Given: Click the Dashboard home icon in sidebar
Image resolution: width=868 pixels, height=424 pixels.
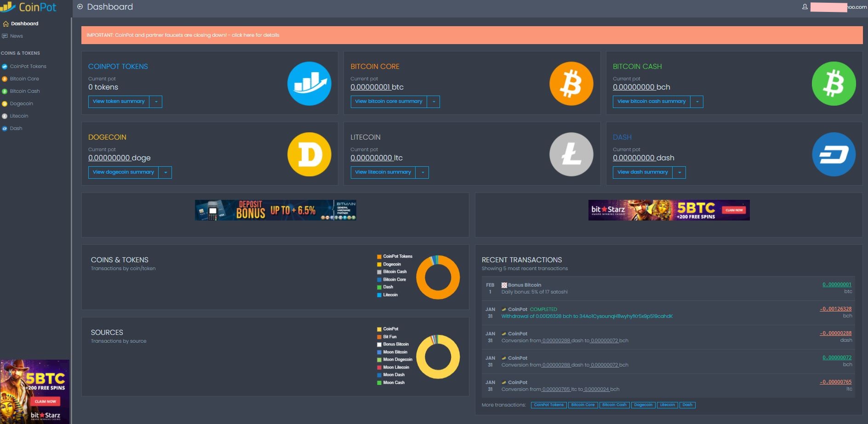Looking at the screenshot, I should coord(6,24).
